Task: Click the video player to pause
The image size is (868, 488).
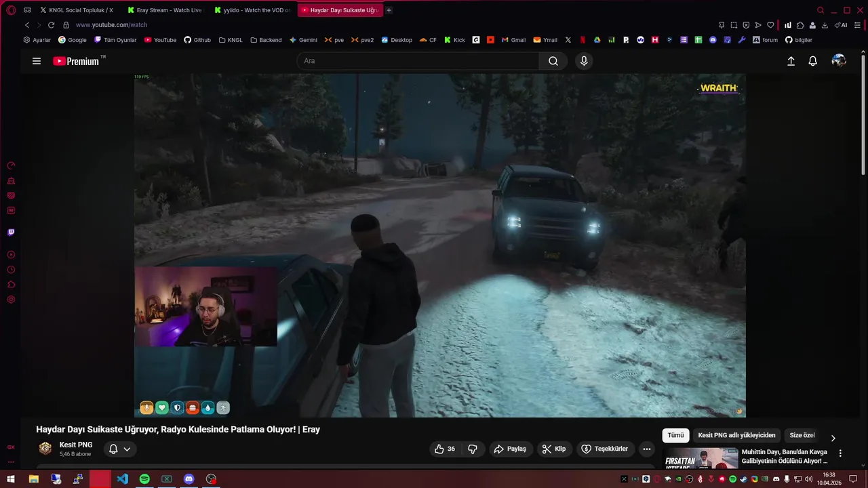Action: coord(439,245)
